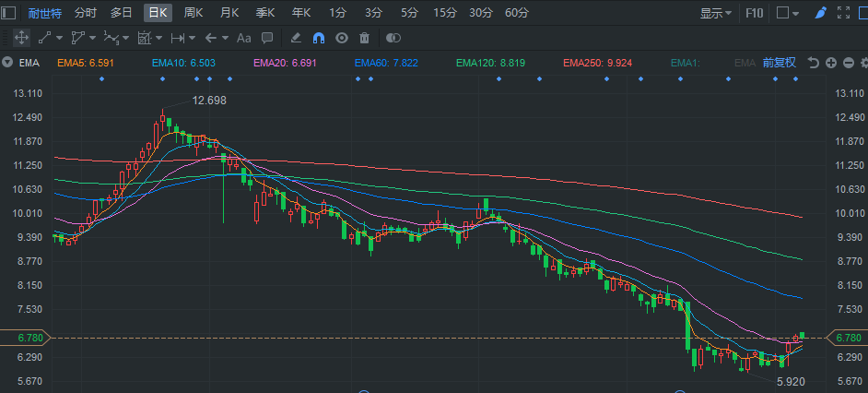Click the 6.780 current price tag on right axis
This screenshot has width=868, height=393.
[x=848, y=338]
